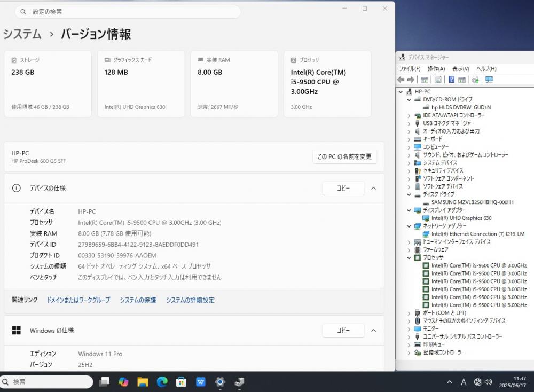The image size is (534, 392).
Task: Click the この PC の名前を変更 button
Action: (x=344, y=156)
